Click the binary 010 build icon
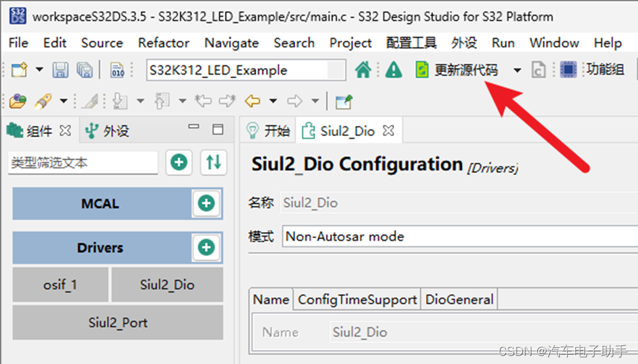The height and width of the screenshot is (364, 638). [117, 70]
